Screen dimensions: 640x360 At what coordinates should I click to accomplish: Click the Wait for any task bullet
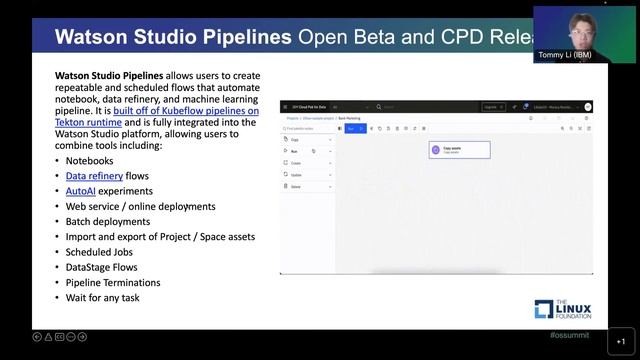[102, 298]
